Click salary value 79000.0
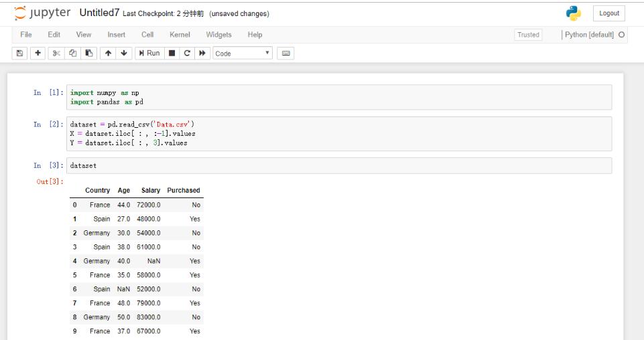 click(149, 303)
